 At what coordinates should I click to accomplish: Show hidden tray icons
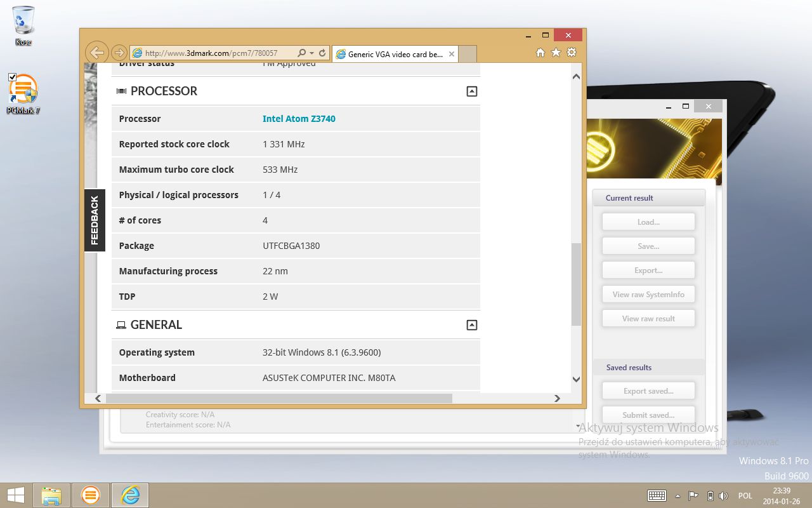678,496
